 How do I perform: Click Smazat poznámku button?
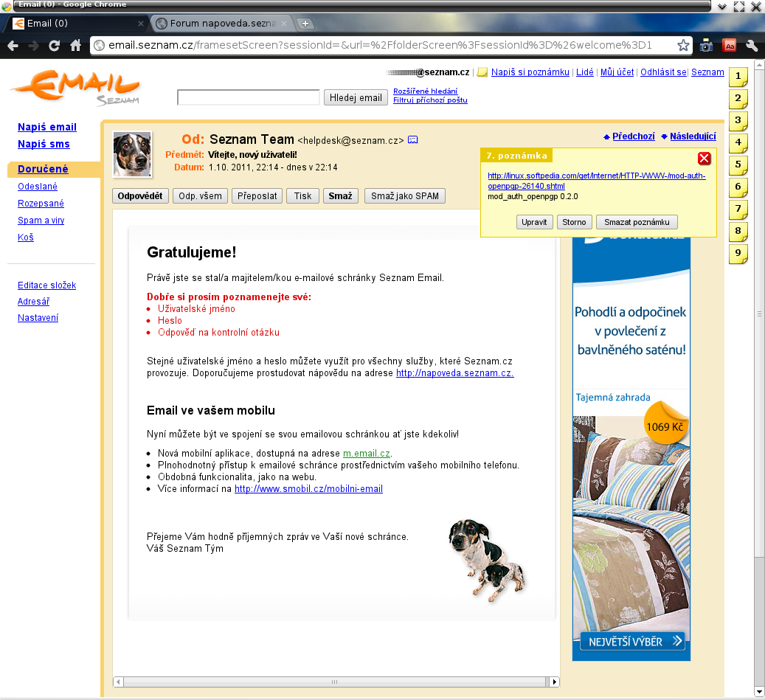[x=637, y=223]
